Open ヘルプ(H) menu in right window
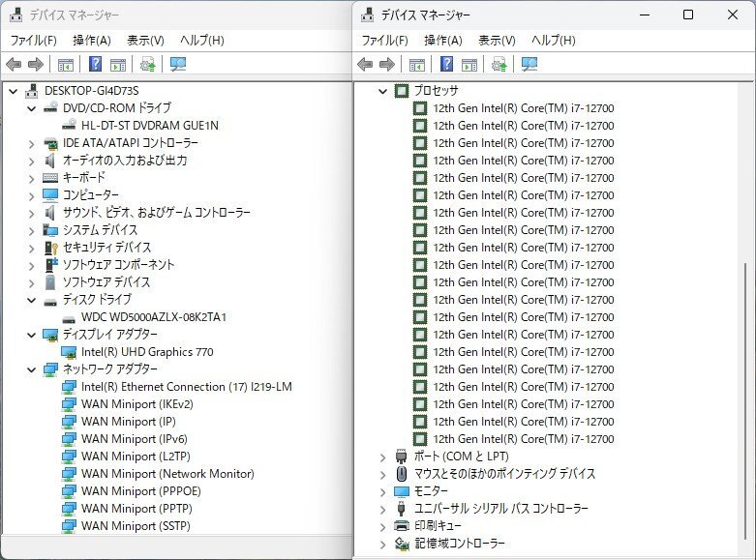The height and width of the screenshot is (560, 756). [554, 41]
